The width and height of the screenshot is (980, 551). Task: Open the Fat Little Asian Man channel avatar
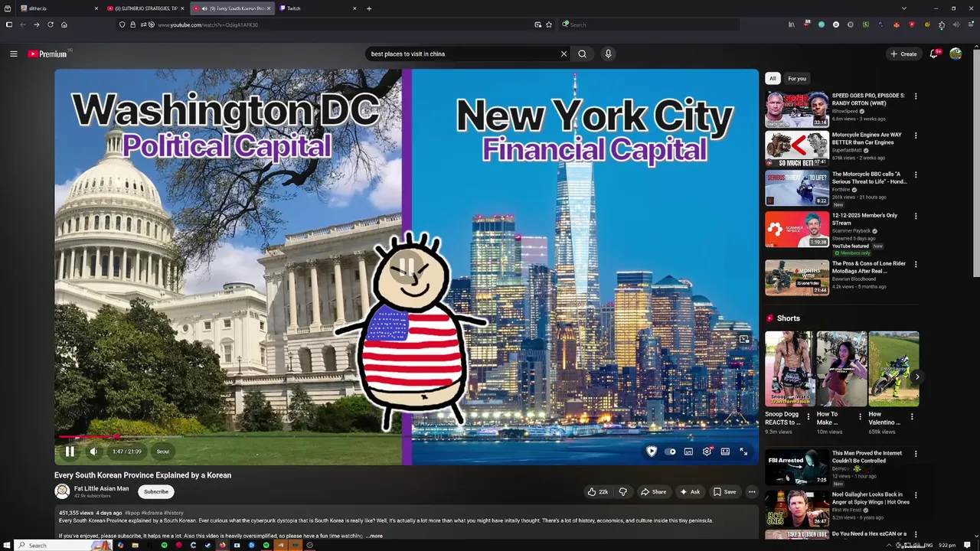tap(62, 492)
